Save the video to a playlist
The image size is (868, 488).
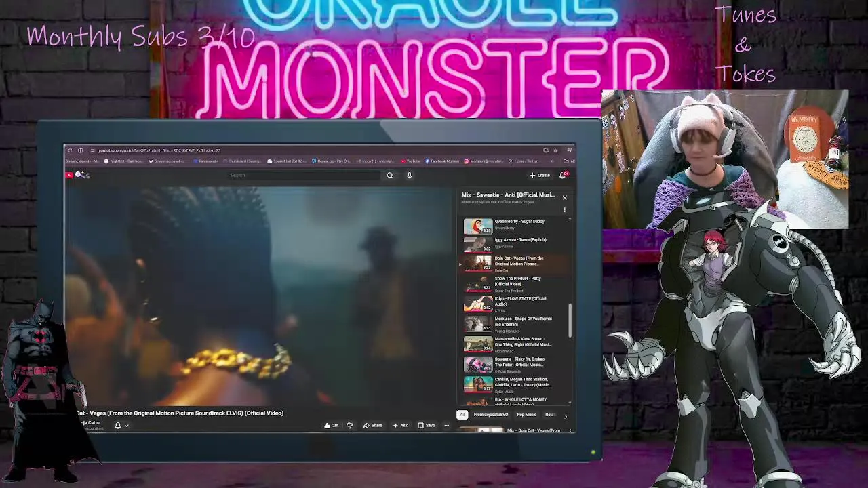pyautogui.click(x=427, y=426)
